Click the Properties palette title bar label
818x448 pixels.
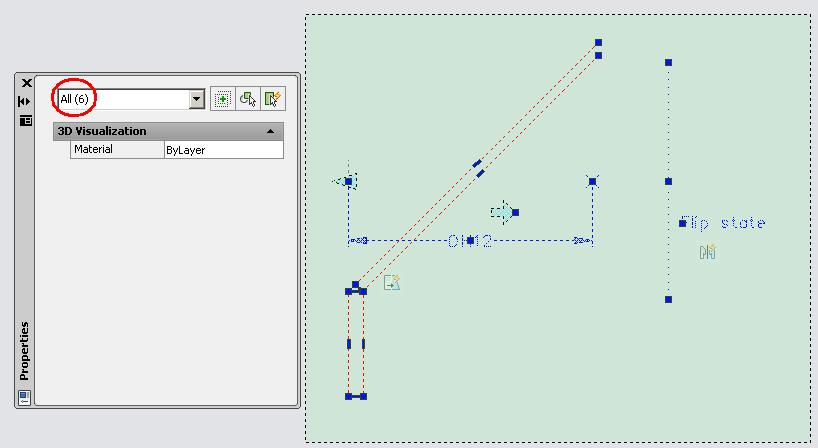click(x=24, y=351)
